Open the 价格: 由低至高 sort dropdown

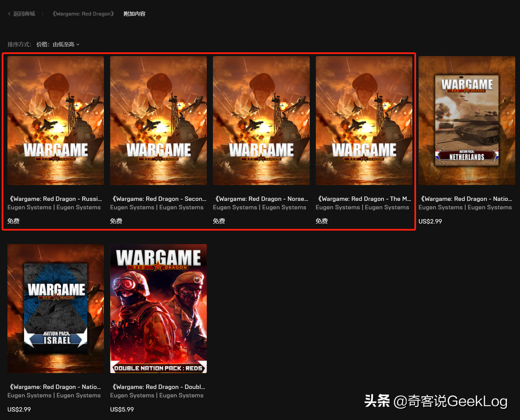pos(58,44)
